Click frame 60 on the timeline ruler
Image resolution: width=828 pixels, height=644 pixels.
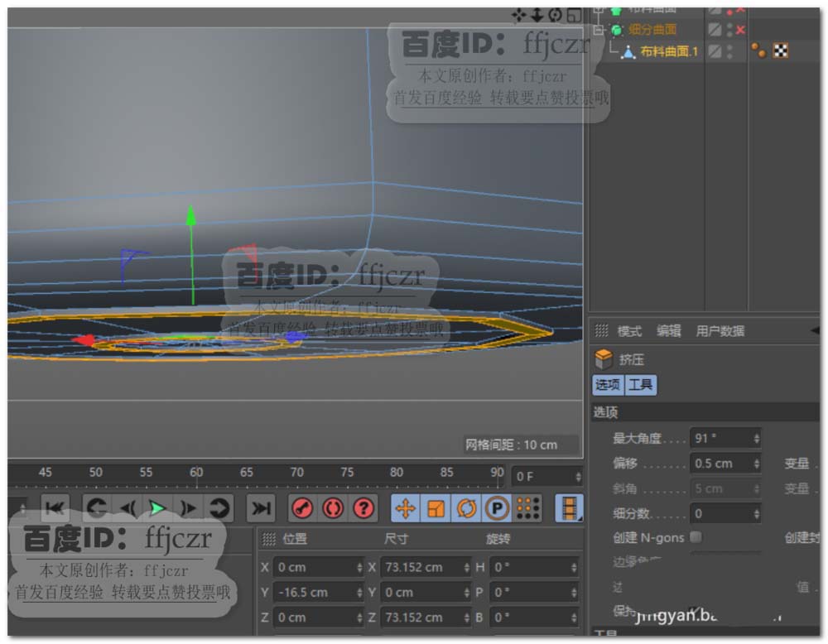pyautogui.click(x=196, y=473)
